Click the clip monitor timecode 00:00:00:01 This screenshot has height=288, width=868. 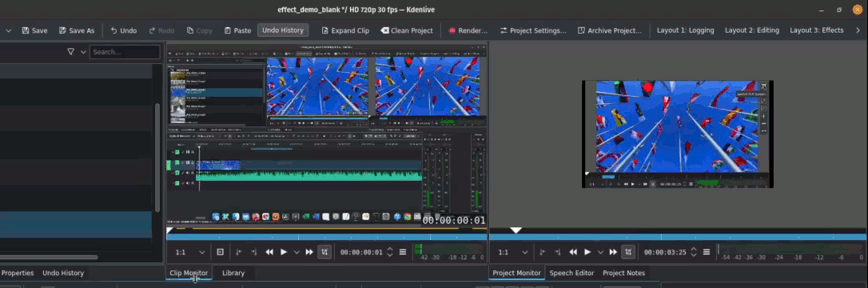click(x=361, y=252)
